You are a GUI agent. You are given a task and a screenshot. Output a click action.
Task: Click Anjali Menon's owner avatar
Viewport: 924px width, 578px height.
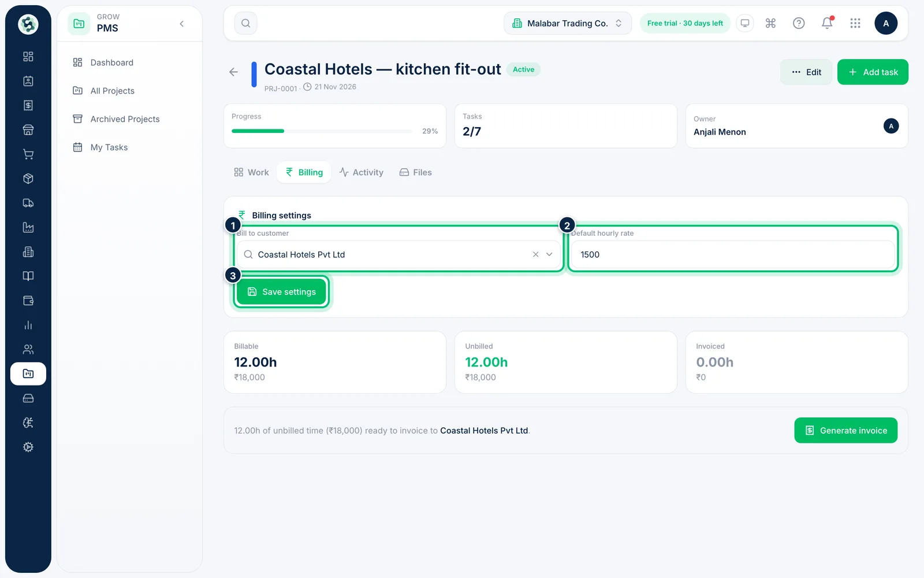pyautogui.click(x=891, y=126)
